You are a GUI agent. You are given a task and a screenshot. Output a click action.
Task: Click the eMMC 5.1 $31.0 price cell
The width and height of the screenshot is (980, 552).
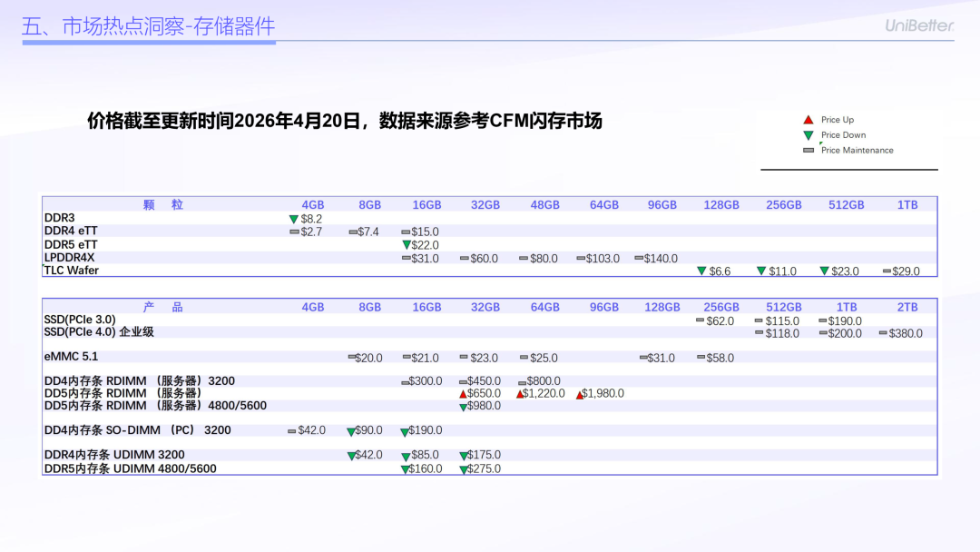[x=661, y=359]
